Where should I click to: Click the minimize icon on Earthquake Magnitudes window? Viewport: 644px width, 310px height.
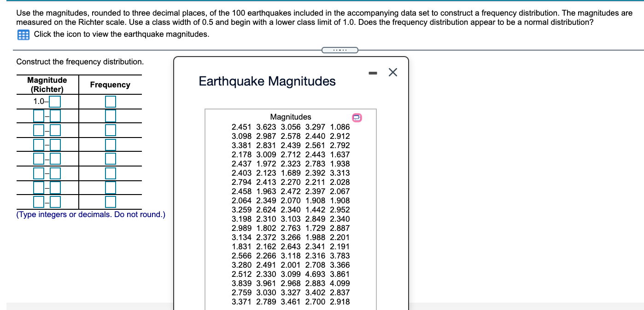click(373, 72)
